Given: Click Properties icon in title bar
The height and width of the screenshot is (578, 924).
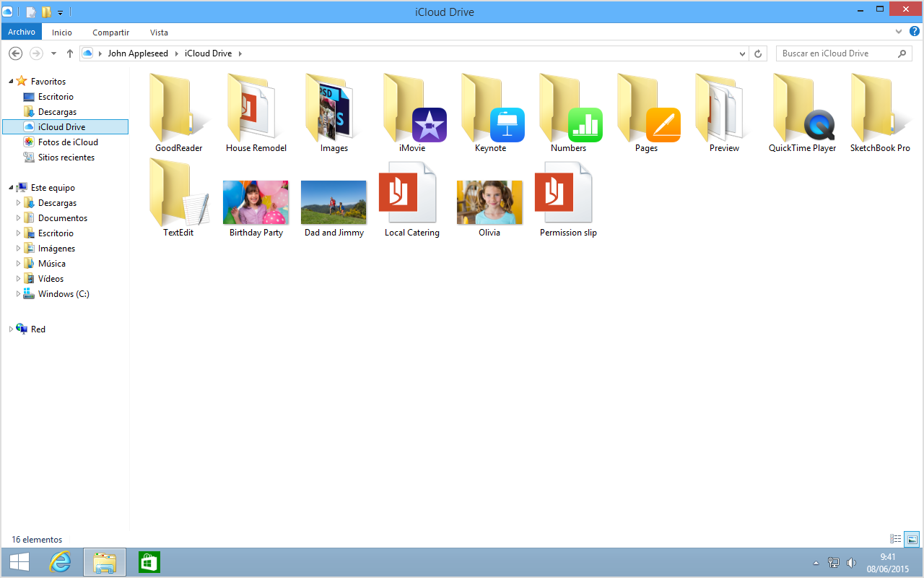Looking at the screenshot, I should coord(31,12).
